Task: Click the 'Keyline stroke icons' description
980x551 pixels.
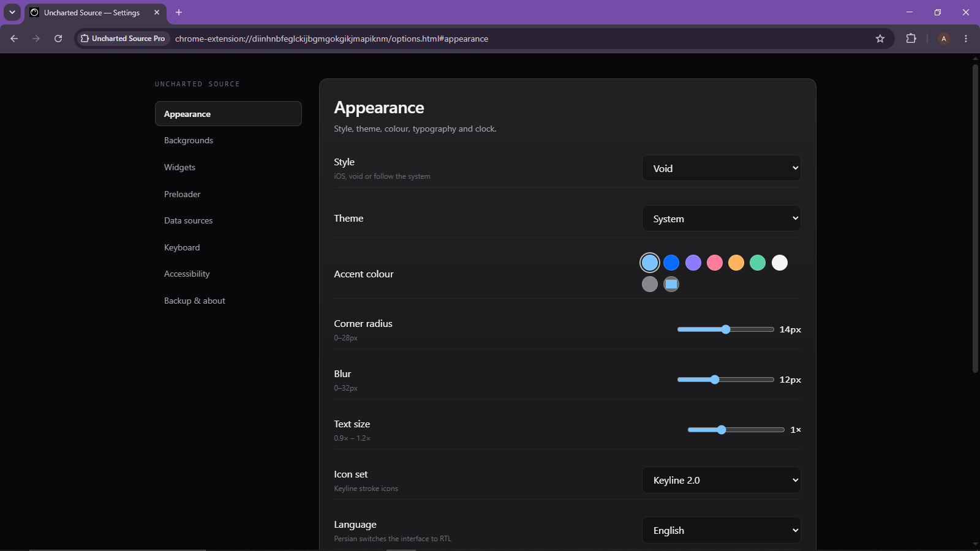Action: [x=366, y=489]
